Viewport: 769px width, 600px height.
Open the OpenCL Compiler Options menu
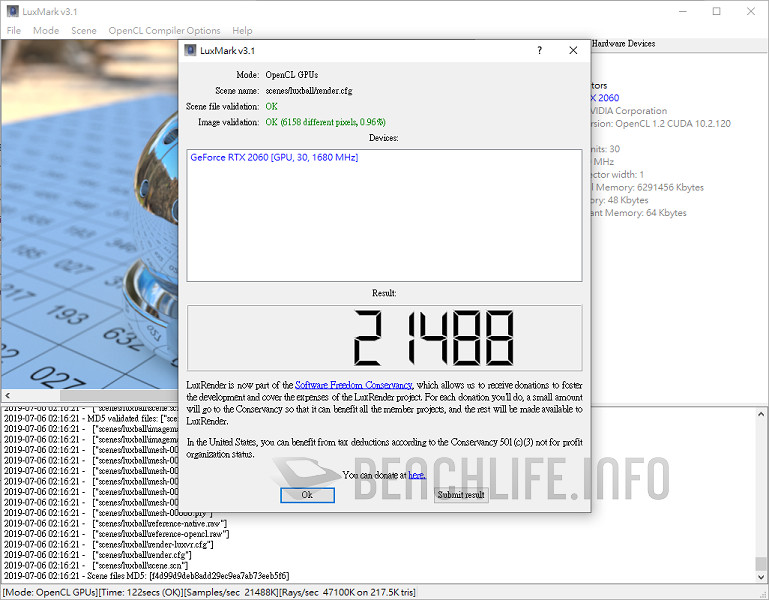click(x=164, y=31)
